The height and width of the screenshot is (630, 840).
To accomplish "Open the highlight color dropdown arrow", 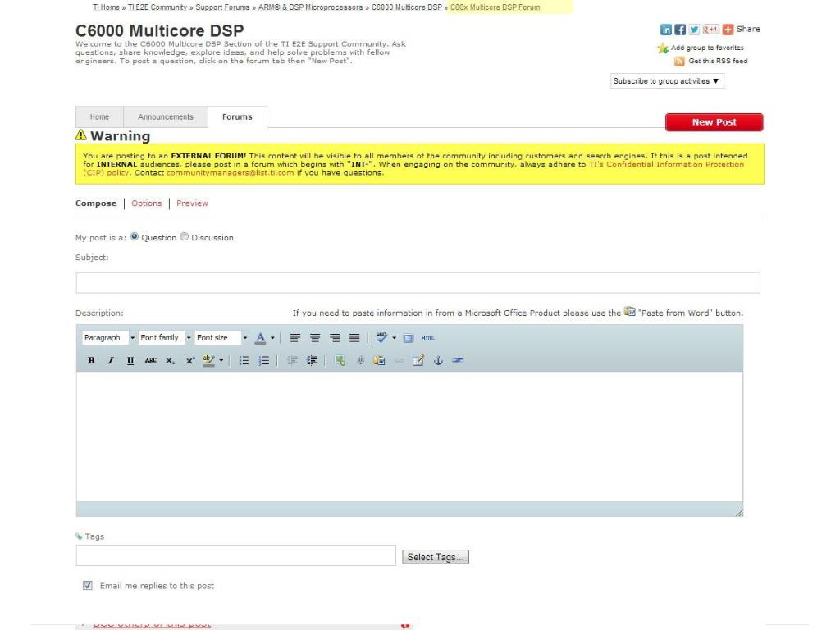I will [x=221, y=361].
